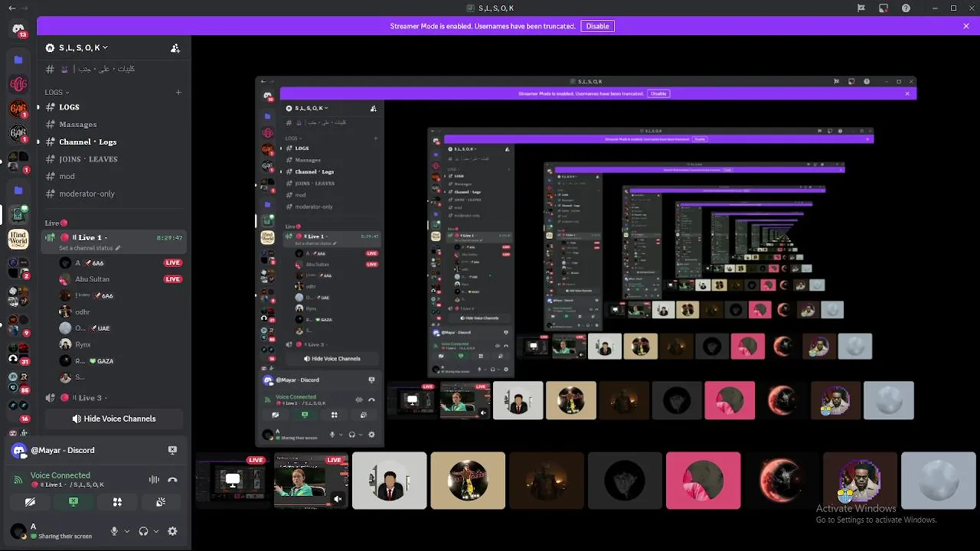Screen dimensions: 980x551
Task: Open Discord home with 13 notifications
Action: pos(18,29)
